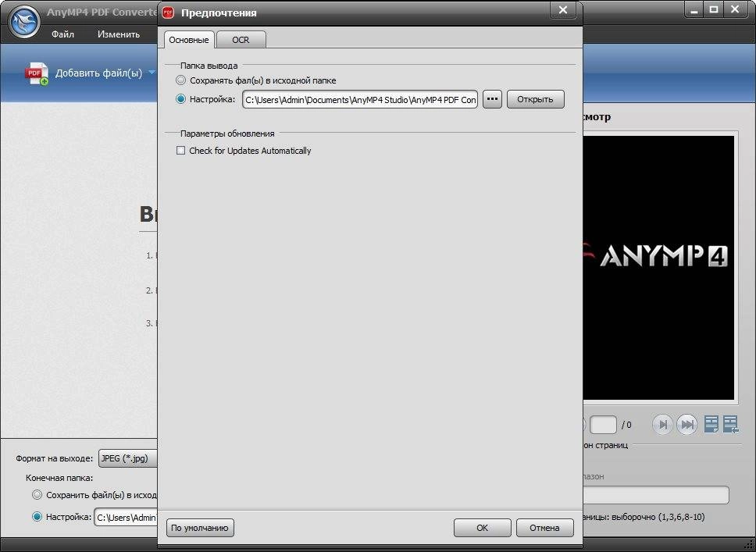Screen dimensions: 756x552
Task: Click the second page layout icon in preview
Action: click(730, 424)
